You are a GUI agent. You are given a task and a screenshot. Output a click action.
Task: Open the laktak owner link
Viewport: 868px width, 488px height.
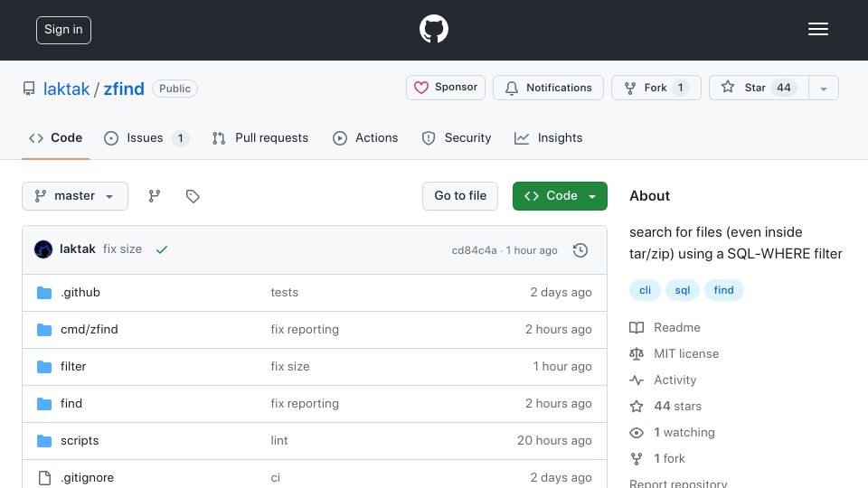[66, 89]
